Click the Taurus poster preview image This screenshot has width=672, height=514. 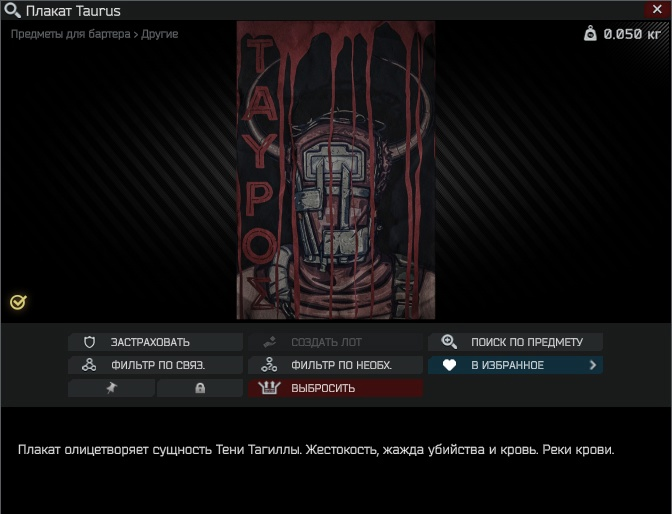pyautogui.click(x=336, y=170)
